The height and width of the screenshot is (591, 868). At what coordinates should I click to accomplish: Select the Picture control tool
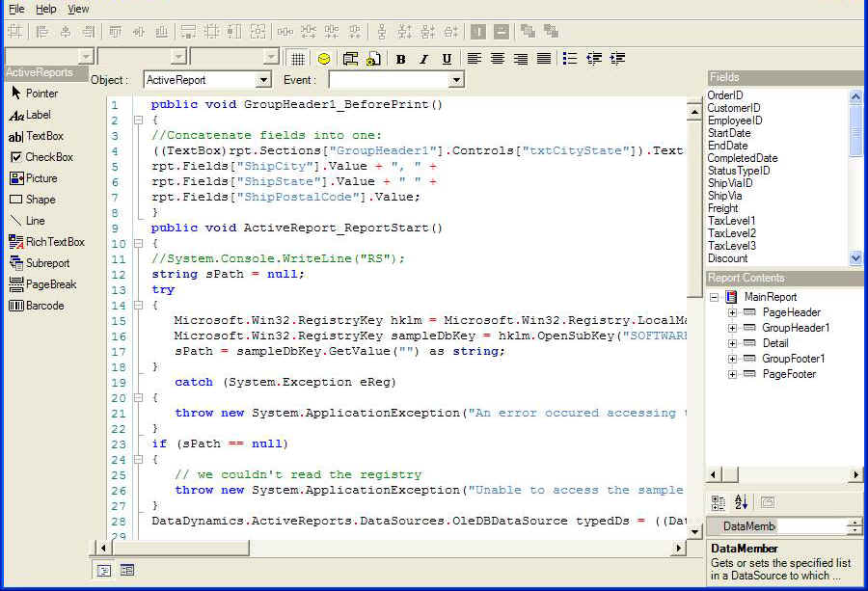coord(33,178)
